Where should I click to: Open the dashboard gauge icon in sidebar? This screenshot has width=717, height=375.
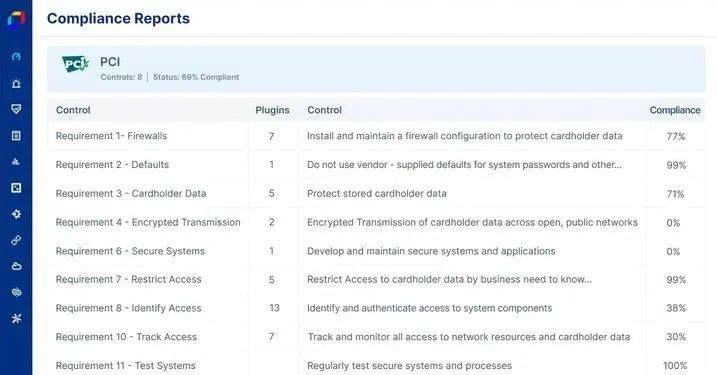[x=16, y=57]
